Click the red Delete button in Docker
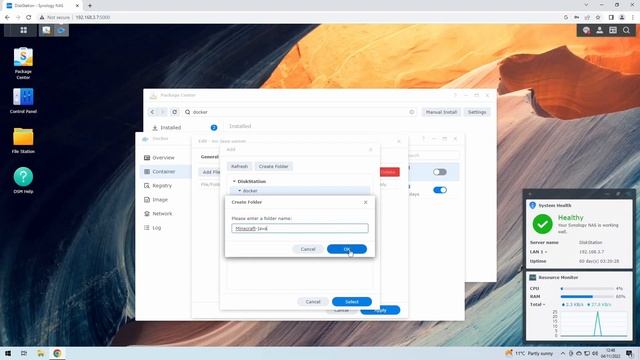The image size is (640, 360). point(389,172)
